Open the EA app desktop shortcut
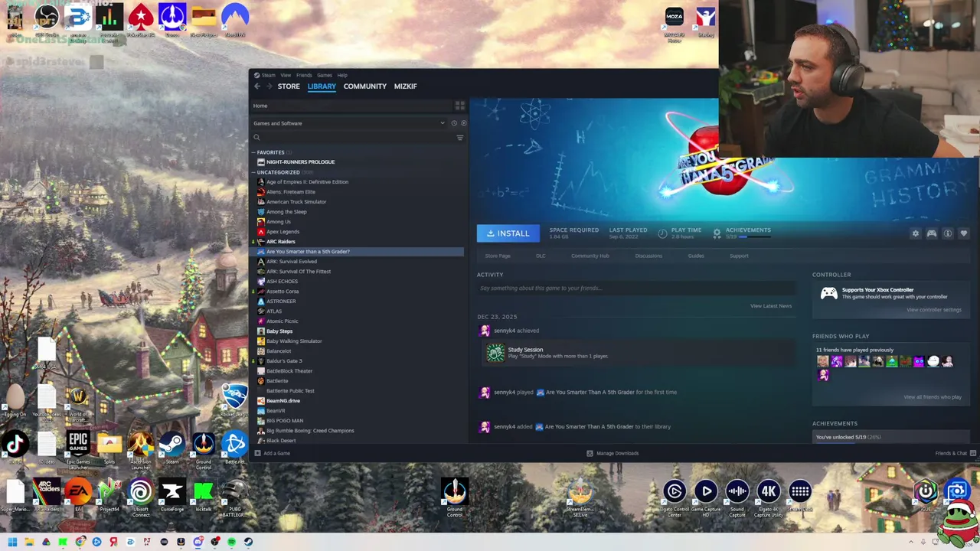Image resolution: width=980 pixels, height=551 pixels. pos(78,495)
